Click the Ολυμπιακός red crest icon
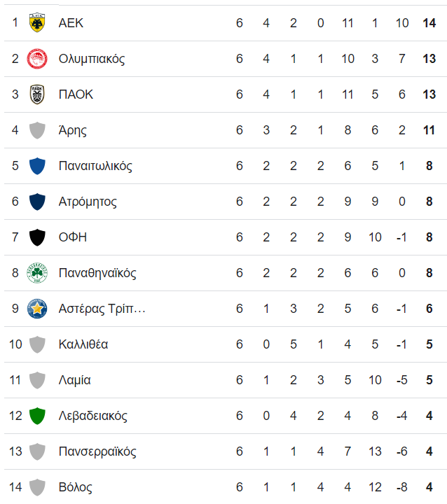Viewport: 447px width, 504px height. (37, 59)
